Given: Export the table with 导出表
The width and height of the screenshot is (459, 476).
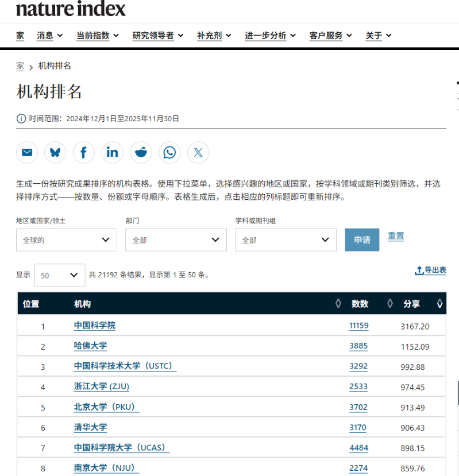Looking at the screenshot, I should pos(430,270).
